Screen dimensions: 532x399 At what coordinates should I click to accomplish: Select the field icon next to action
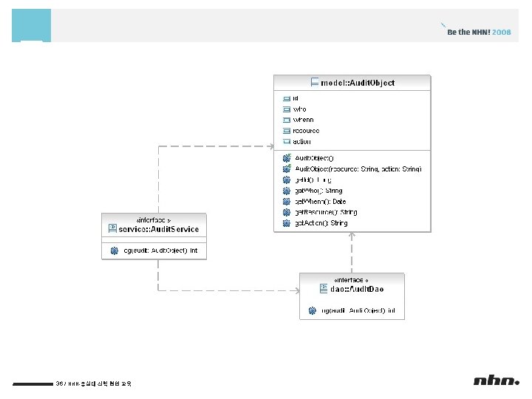click(287, 141)
